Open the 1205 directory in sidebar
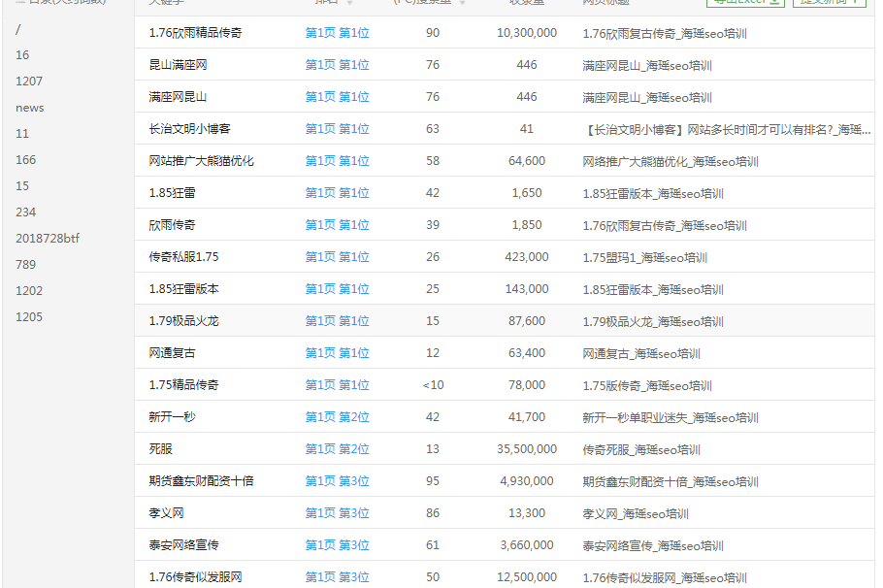The image size is (883, 588). 29,317
